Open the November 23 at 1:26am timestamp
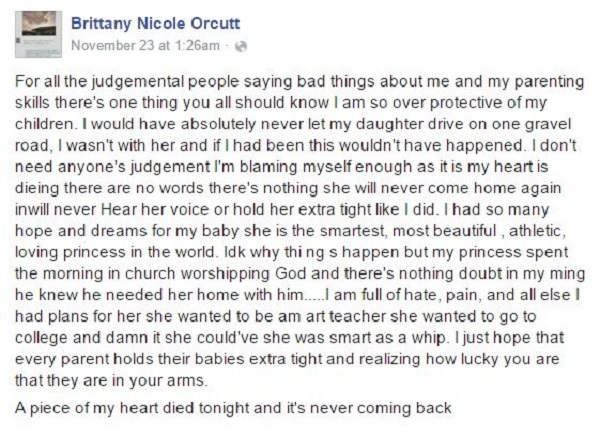The image size is (600, 438). (145, 46)
